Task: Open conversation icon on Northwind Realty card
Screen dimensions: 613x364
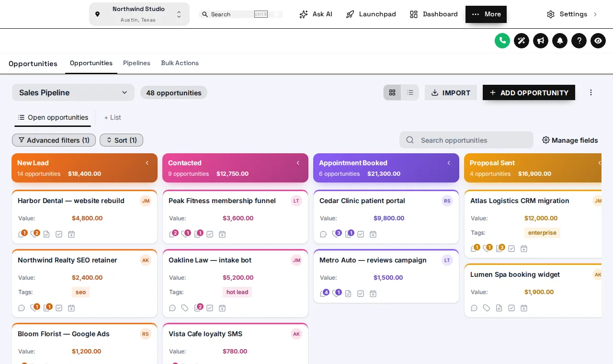Action: click(22, 308)
